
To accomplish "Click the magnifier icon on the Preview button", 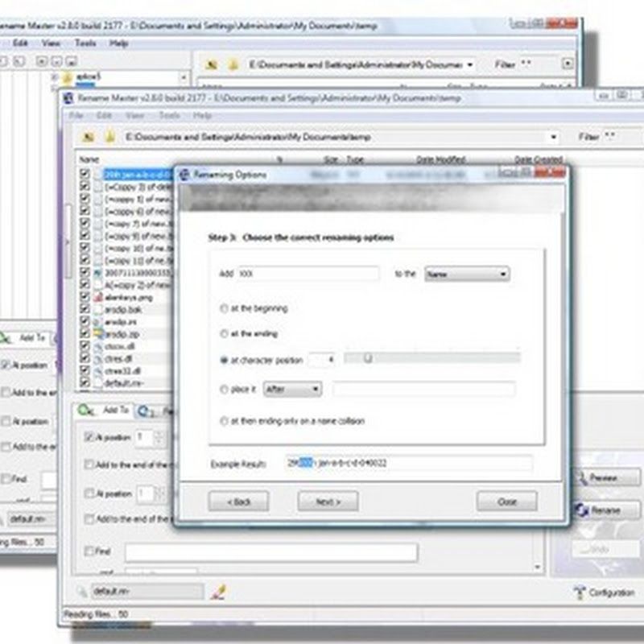I will (581, 477).
